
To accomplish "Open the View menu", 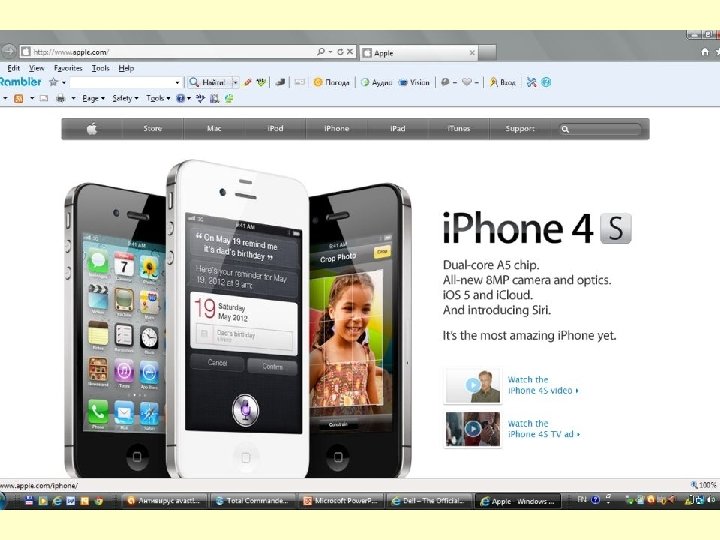I will (x=36, y=68).
